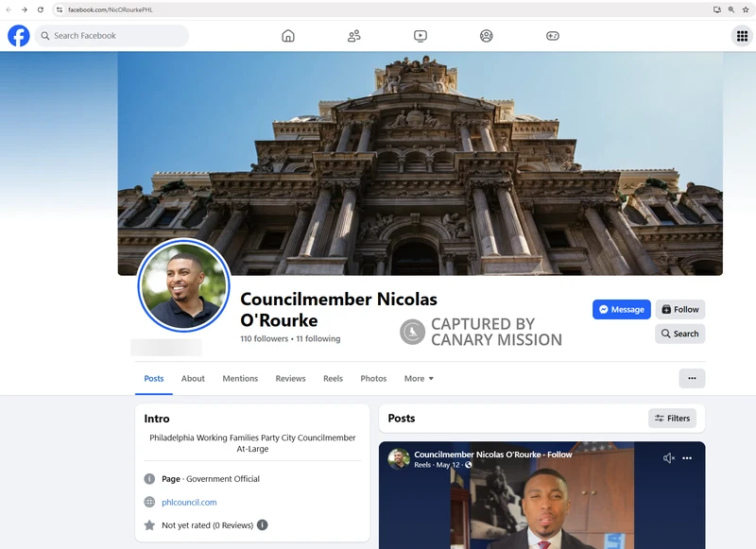
Task: Follow the page with the Follow button
Action: tap(679, 309)
